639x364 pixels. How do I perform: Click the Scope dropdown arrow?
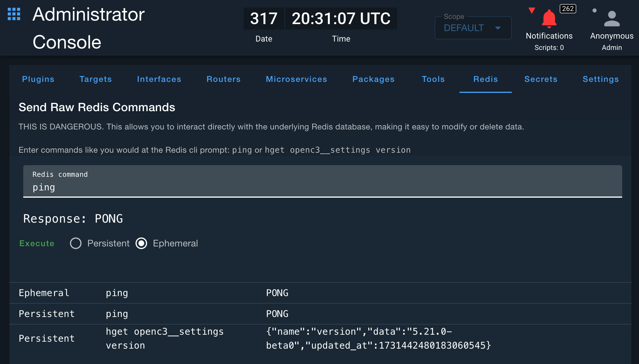498,28
